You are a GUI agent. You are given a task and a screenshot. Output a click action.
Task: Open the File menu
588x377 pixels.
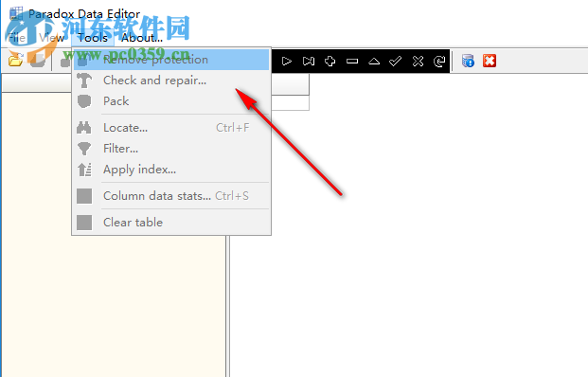[16, 38]
